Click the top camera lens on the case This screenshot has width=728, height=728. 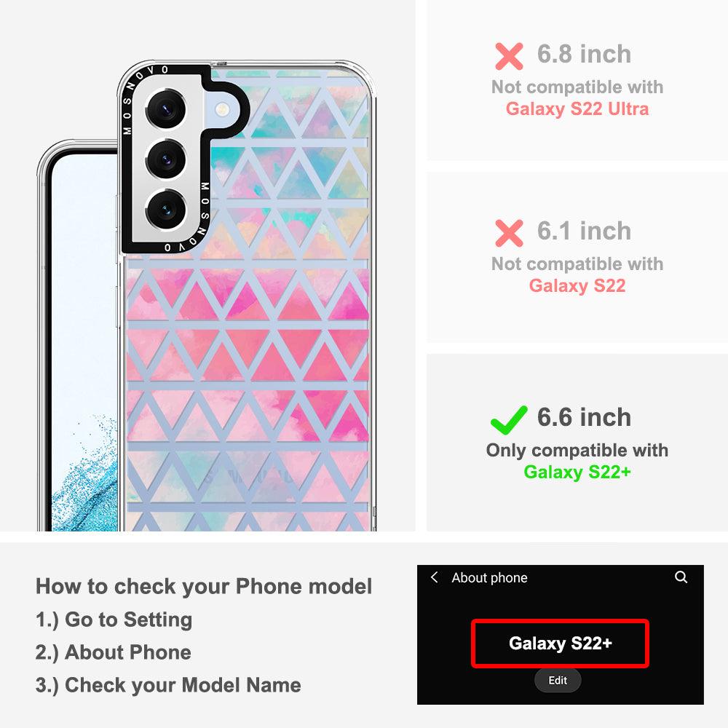point(166,110)
